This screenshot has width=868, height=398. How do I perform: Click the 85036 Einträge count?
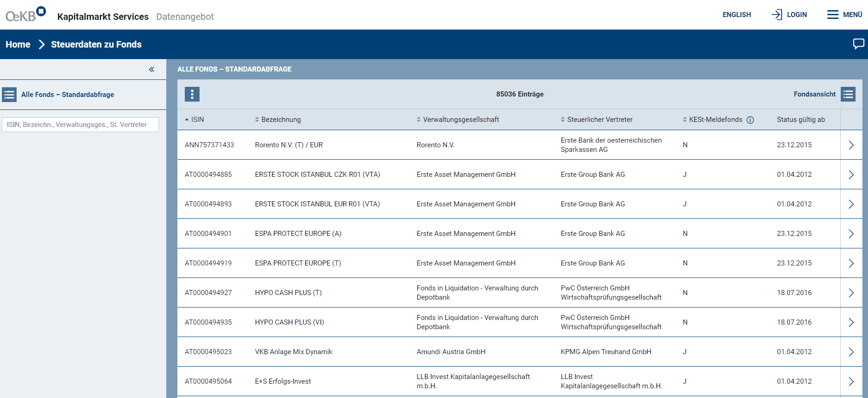click(520, 94)
